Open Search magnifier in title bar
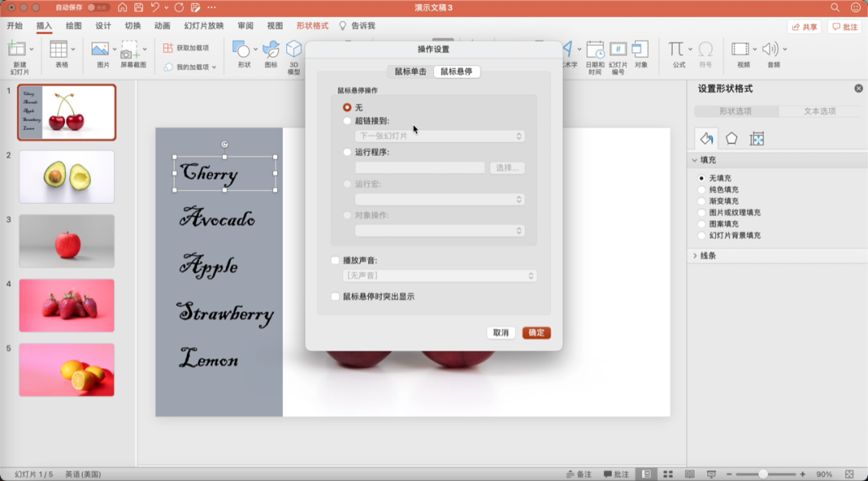The width and height of the screenshot is (868, 481). click(835, 8)
